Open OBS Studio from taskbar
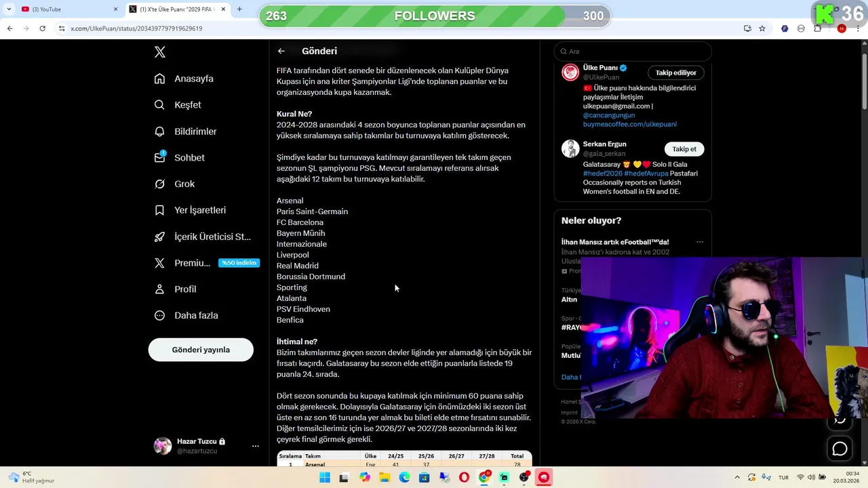 point(524,478)
